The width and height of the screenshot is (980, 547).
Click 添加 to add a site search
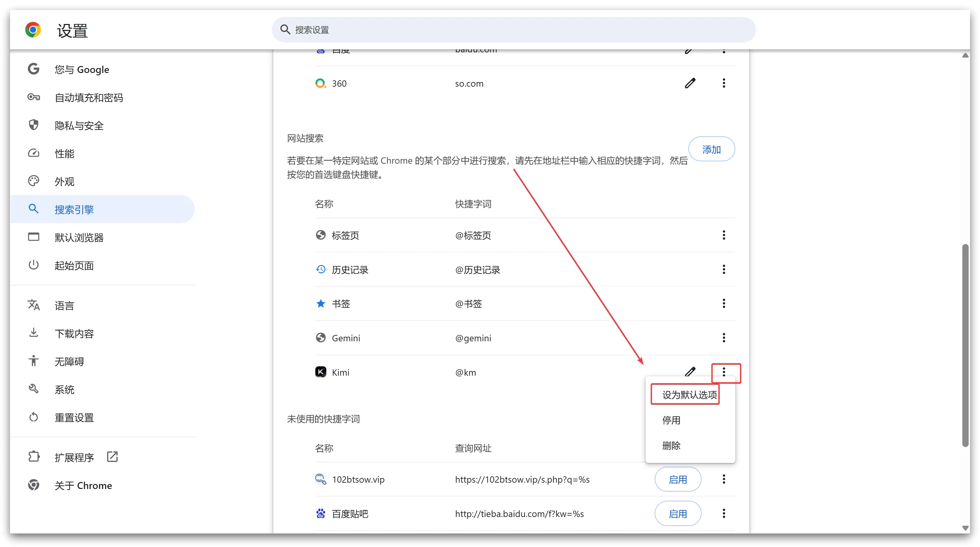click(x=711, y=149)
